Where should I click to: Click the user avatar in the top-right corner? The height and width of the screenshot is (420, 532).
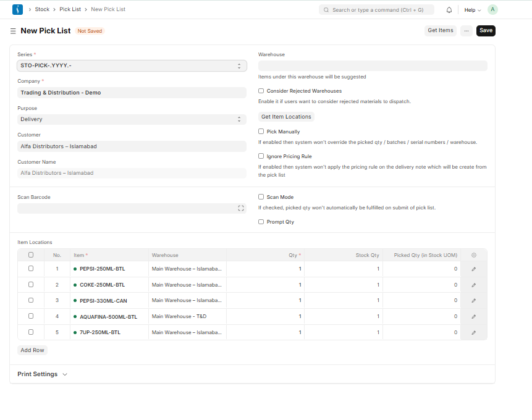491,10
